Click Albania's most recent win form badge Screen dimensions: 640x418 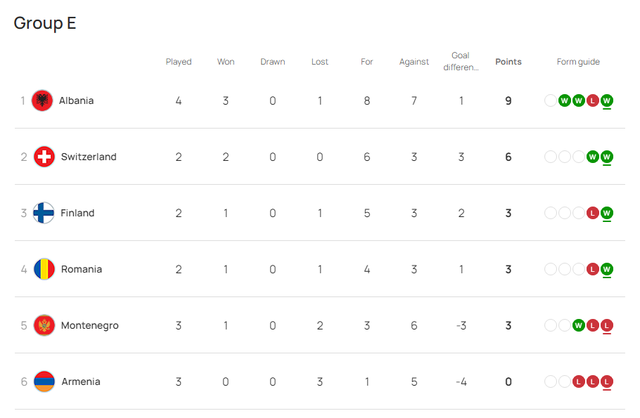tap(607, 100)
